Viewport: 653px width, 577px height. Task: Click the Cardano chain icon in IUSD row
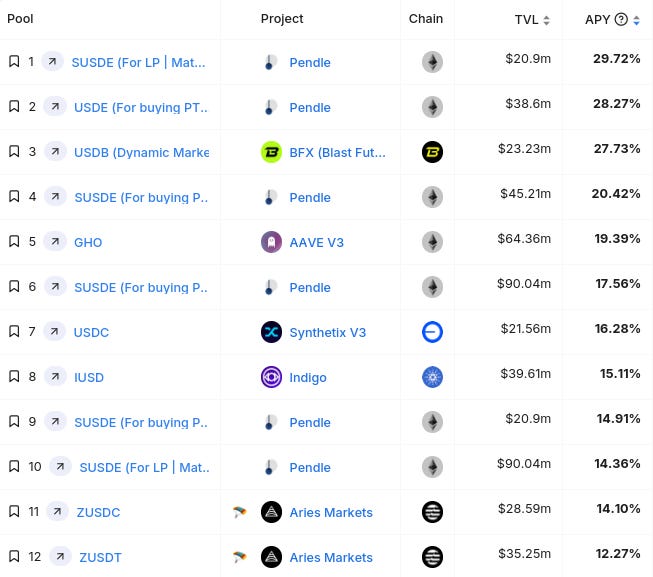click(432, 377)
